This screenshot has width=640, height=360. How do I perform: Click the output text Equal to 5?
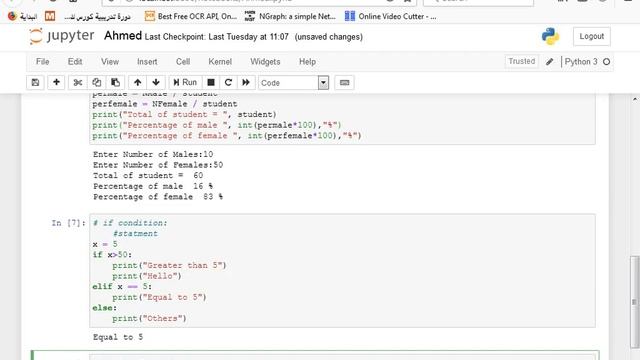[x=118, y=337]
